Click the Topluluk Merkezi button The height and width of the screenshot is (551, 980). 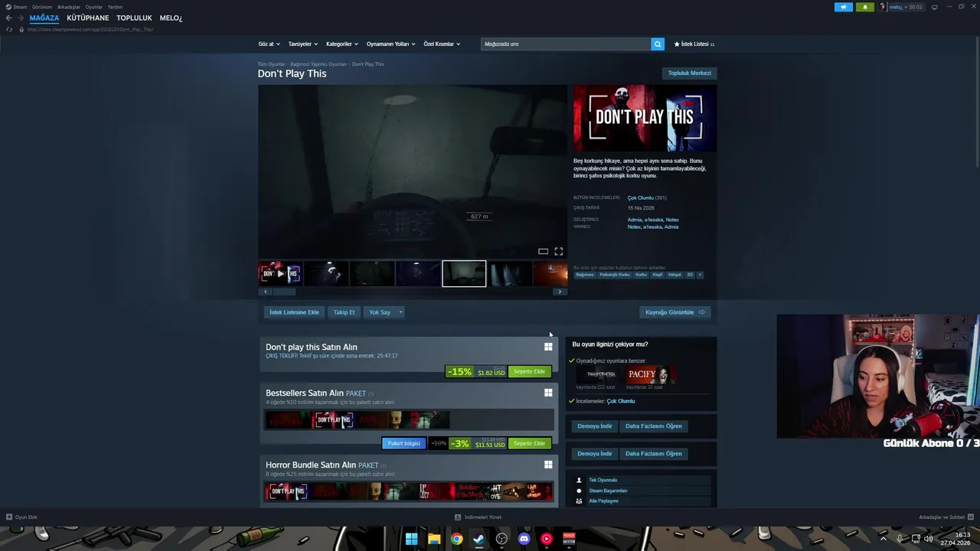point(689,73)
